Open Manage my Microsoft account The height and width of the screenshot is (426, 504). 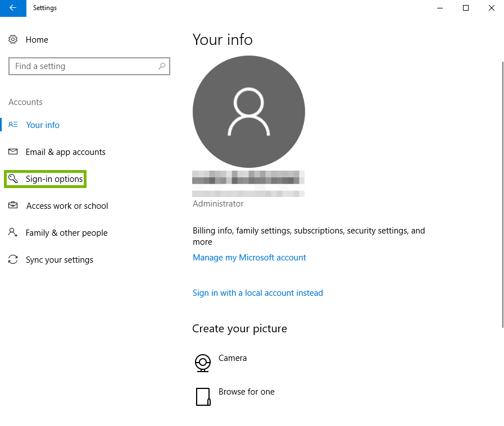249,257
